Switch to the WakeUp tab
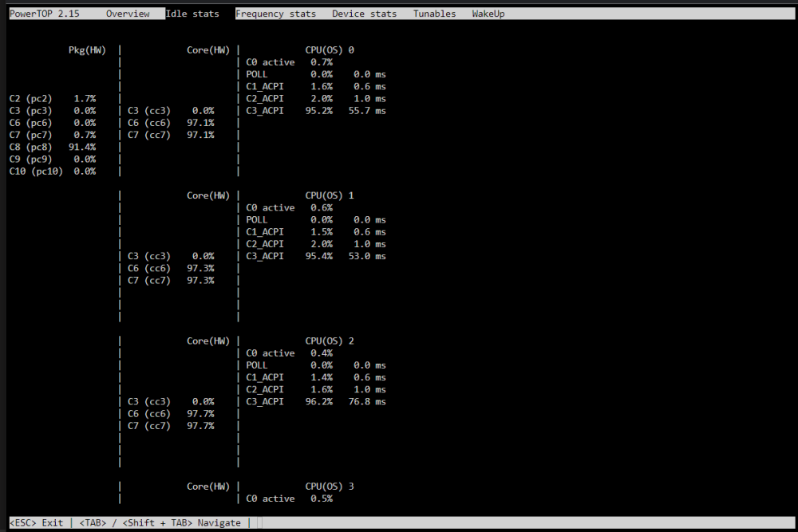This screenshot has width=798, height=532. click(x=488, y=14)
